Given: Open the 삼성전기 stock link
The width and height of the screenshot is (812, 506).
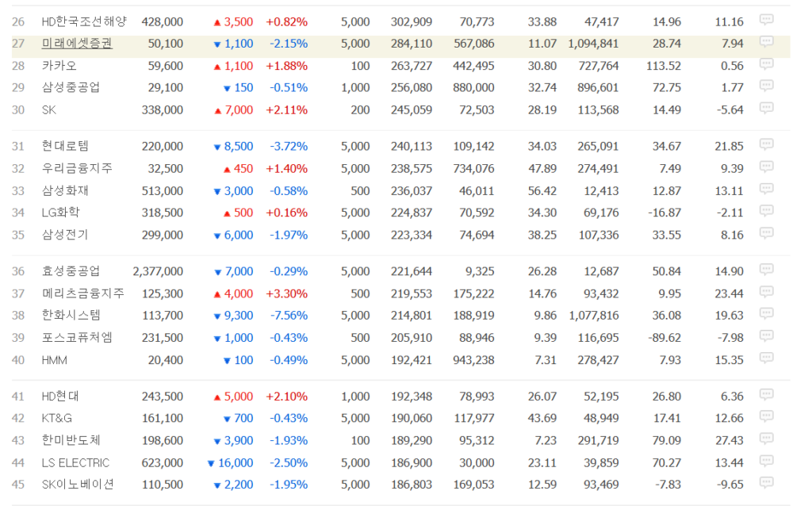Looking at the screenshot, I should (x=65, y=235).
